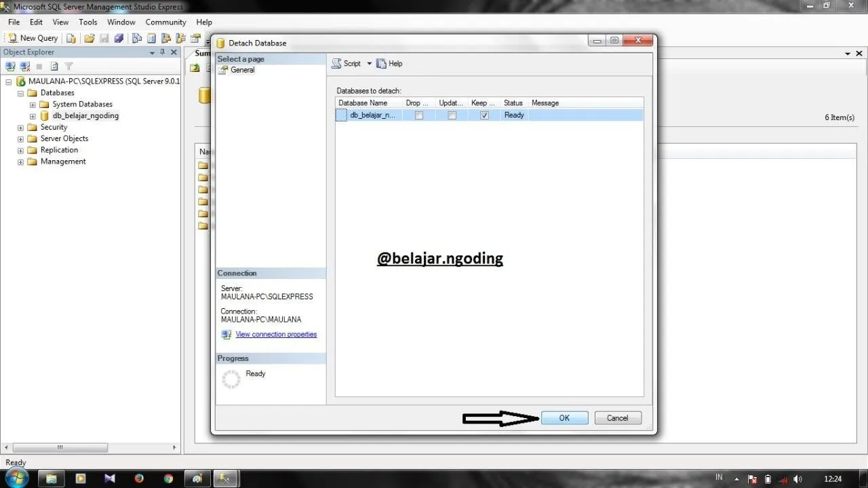This screenshot has width=868, height=488.
Task: Click the Database Engine Query icon beside New Query
Action: [71, 38]
